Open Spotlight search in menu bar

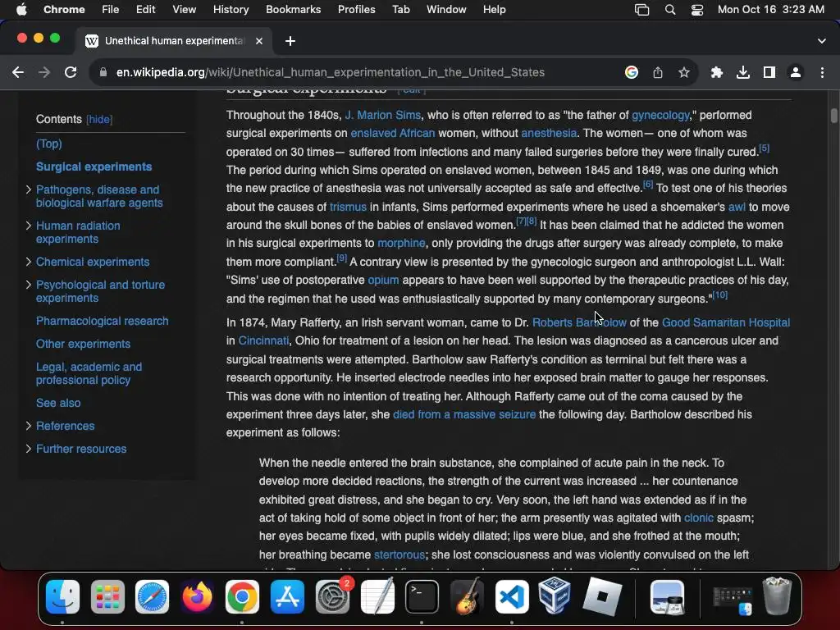(x=669, y=10)
